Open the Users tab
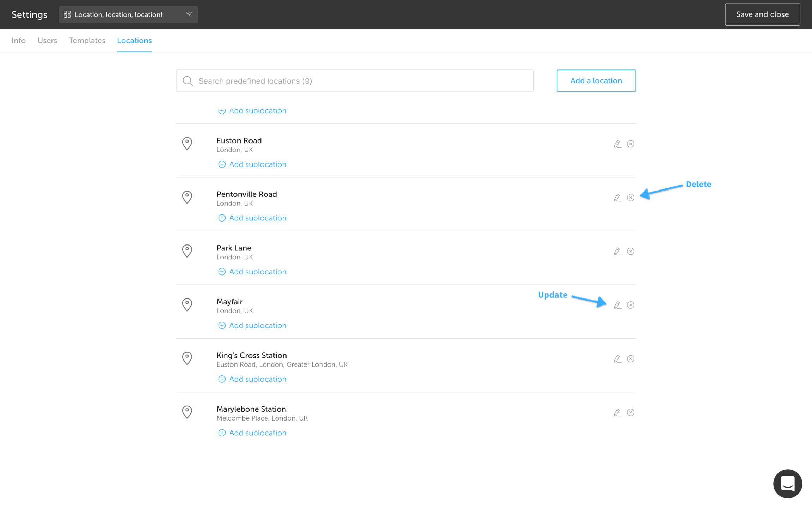 click(47, 41)
